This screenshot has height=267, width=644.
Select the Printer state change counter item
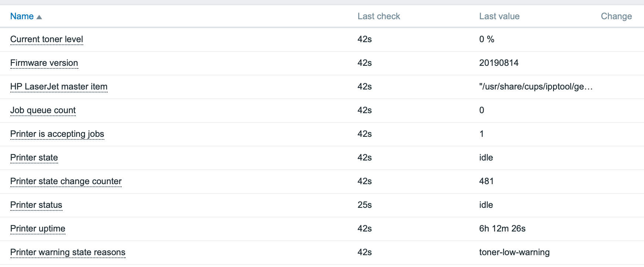coord(66,181)
